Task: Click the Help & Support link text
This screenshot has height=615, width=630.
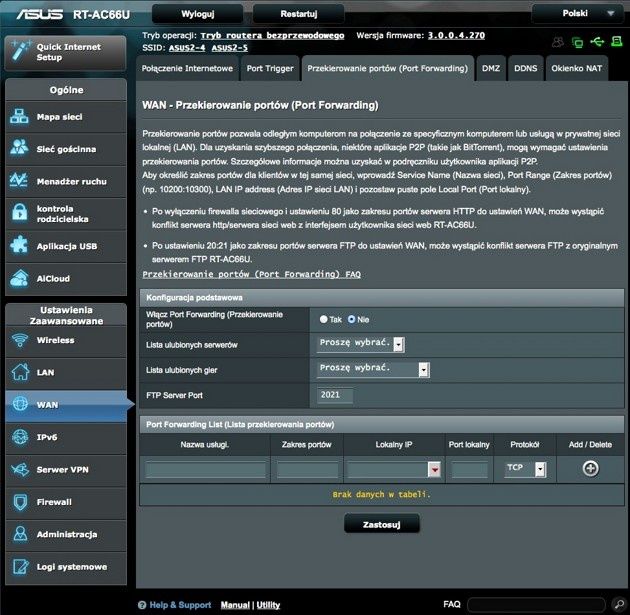Action: click(180, 605)
